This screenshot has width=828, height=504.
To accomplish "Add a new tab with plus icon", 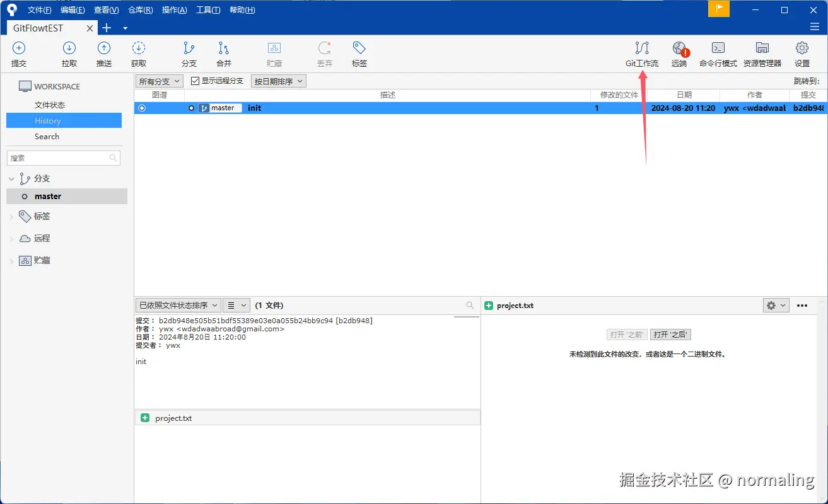I will pyautogui.click(x=107, y=28).
